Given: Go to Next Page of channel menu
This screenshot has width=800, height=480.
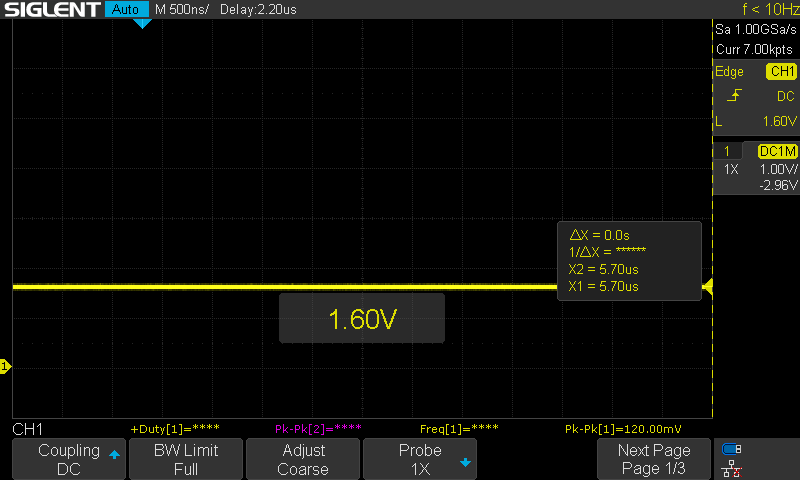Looking at the screenshot, I should [653, 459].
